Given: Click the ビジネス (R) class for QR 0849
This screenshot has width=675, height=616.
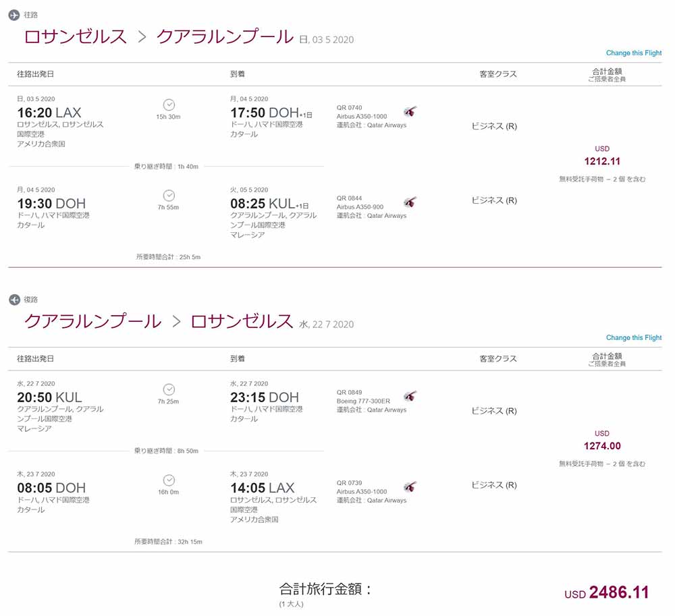Looking at the screenshot, I should (494, 411).
